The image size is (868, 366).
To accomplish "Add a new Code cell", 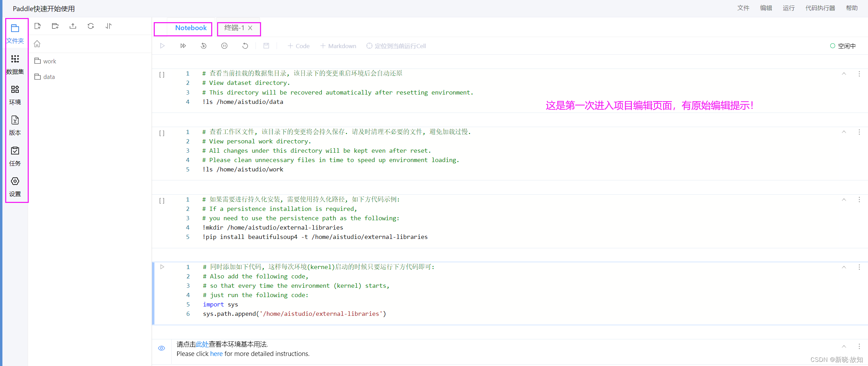I will [x=298, y=46].
